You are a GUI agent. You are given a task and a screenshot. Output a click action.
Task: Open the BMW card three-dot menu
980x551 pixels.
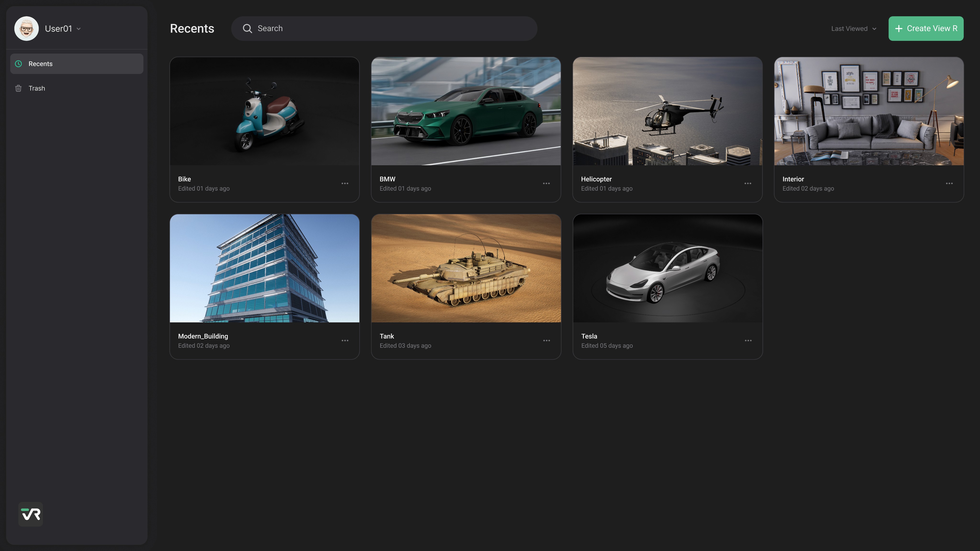546,183
